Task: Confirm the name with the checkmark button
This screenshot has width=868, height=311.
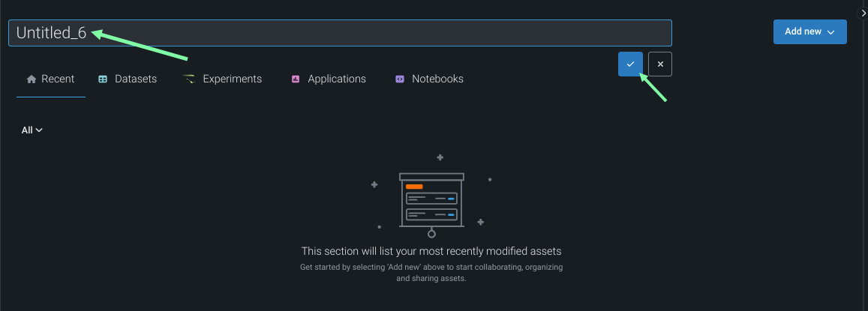Action: (x=630, y=64)
